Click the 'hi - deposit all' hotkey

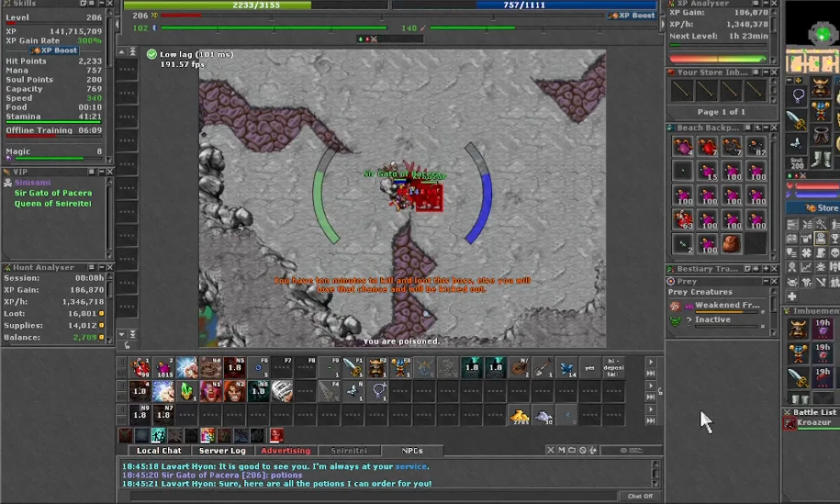614,367
